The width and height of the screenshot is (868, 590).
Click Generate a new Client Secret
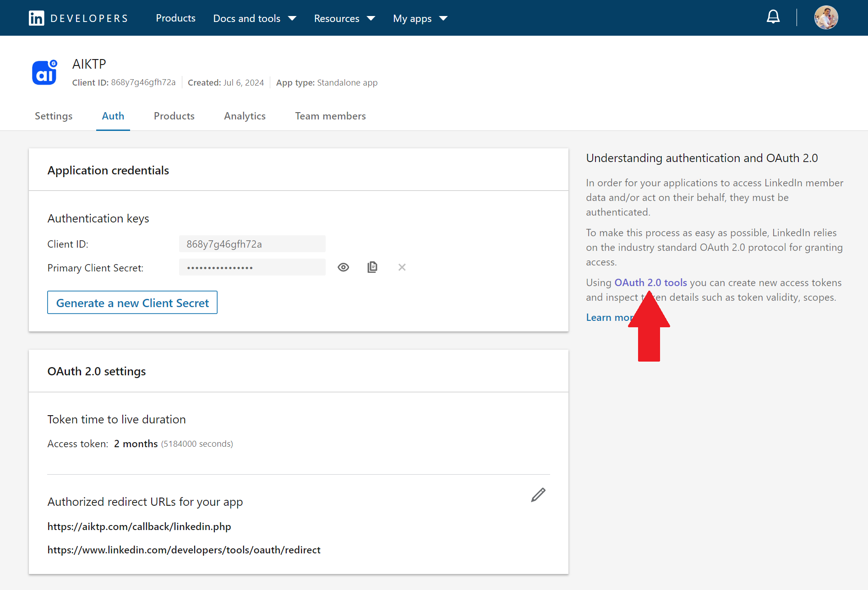pyautogui.click(x=132, y=303)
